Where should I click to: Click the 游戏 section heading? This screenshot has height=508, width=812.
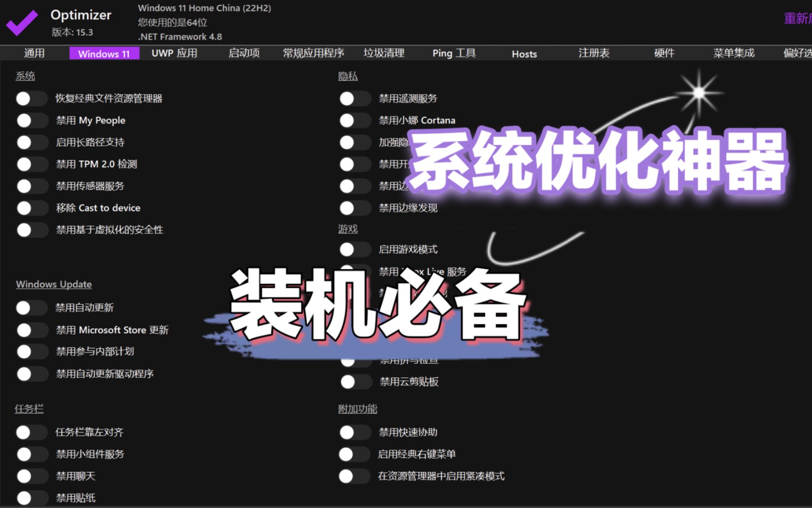[x=348, y=229]
